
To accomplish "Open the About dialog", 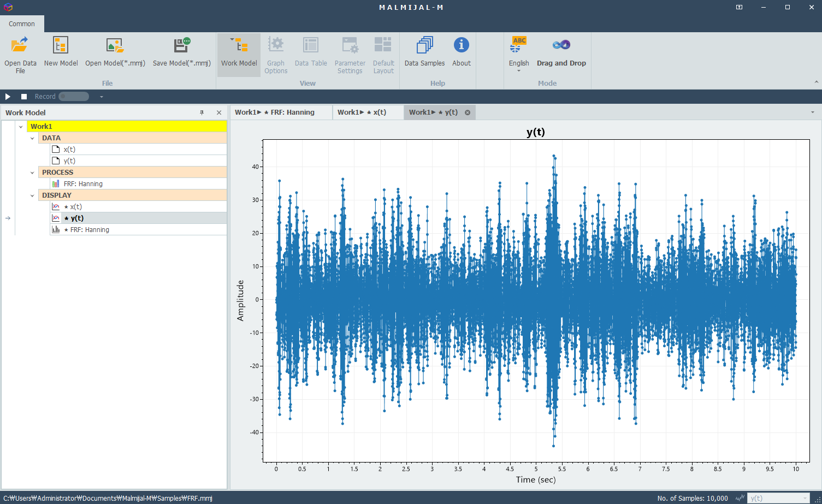I will [x=462, y=52].
